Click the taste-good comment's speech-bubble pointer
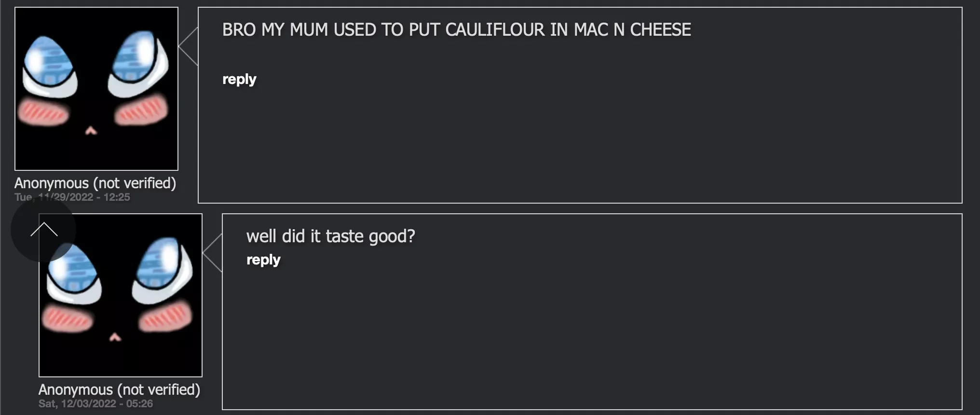 tap(213, 253)
